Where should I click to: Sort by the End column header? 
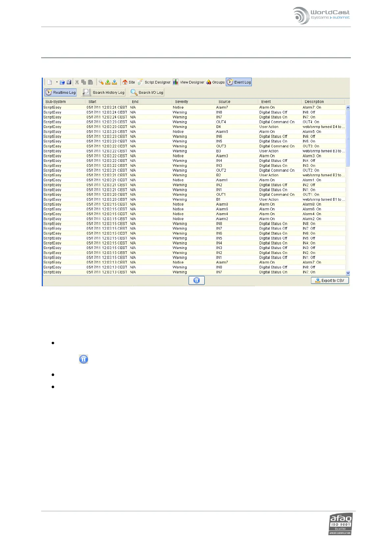[x=150, y=102]
